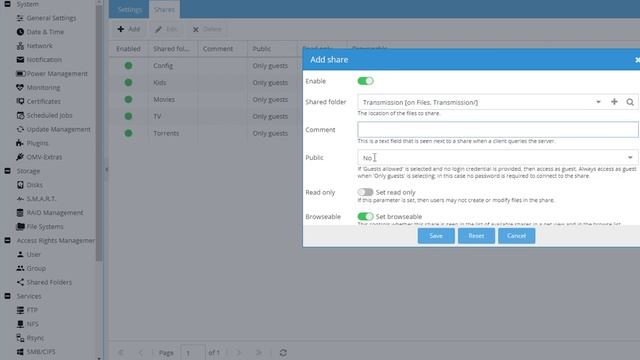
Task: Select the Torrents row in shares table
Action: tap(206, 133)
